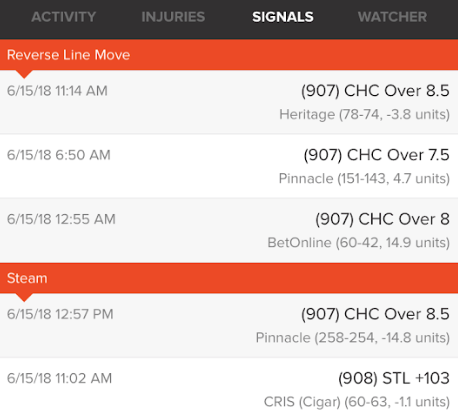Viewport: 458px width, 417px height.
Task: Open the INJURIES tab
Action: point(173,17)
